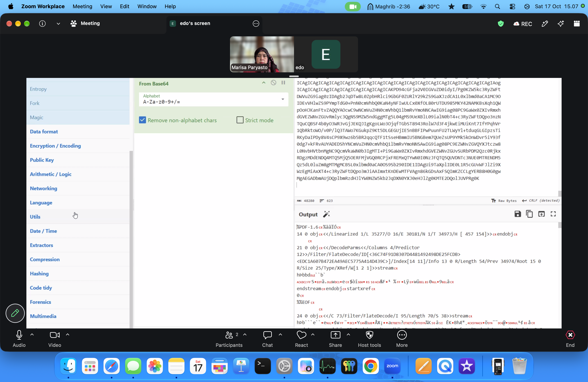Open Chrome from the dock
The height and width of the screenshot is (382, 588).
click(x=371, y=366)
